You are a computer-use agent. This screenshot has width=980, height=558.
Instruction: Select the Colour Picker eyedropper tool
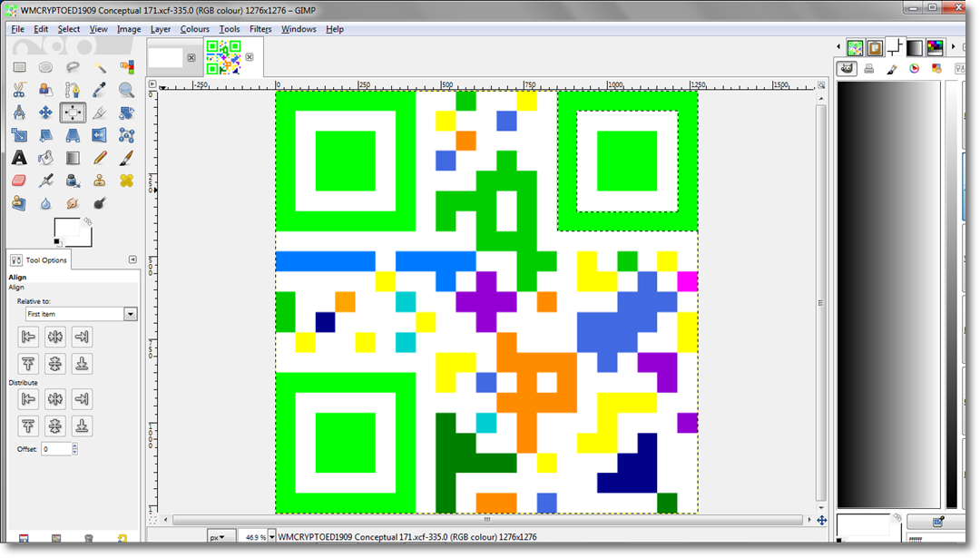coord(100,90)
